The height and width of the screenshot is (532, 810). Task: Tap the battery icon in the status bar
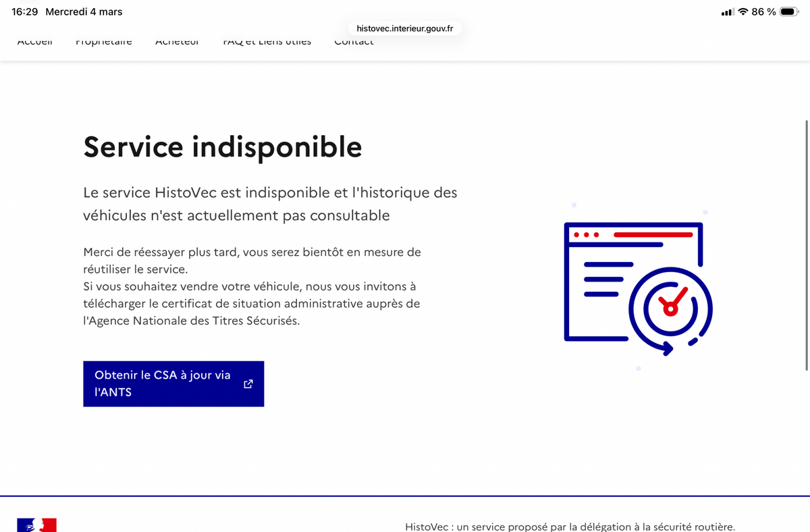(x=789, y=11)
